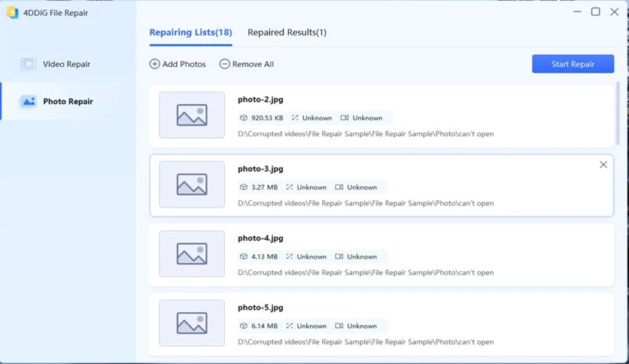629x364 pixels.
Task: Click the photo-2.jpg file name
Action: tap(260, 99)
